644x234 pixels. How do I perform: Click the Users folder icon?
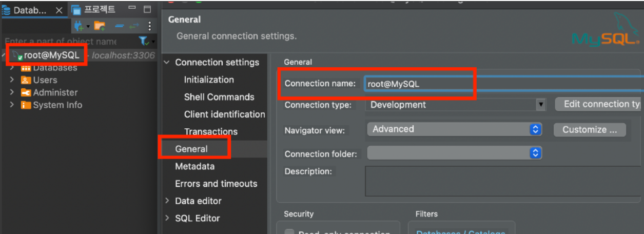(x=26, y=80)
